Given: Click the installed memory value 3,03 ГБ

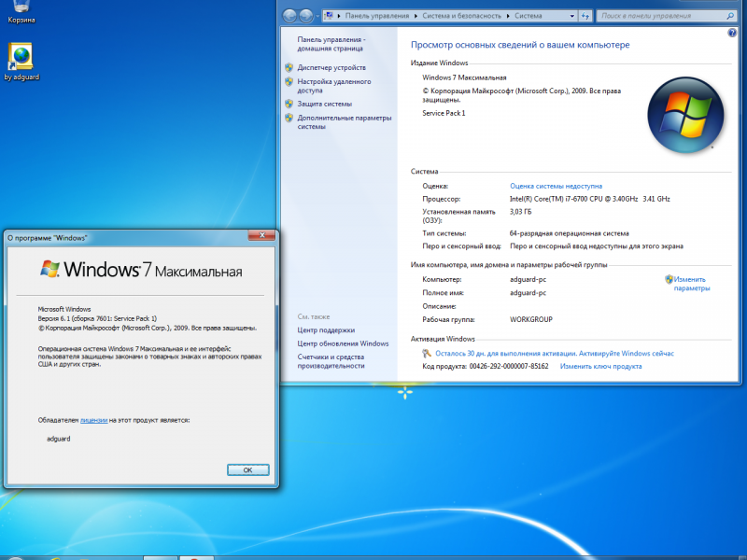Looking at the screenshot, I should 521,212.
